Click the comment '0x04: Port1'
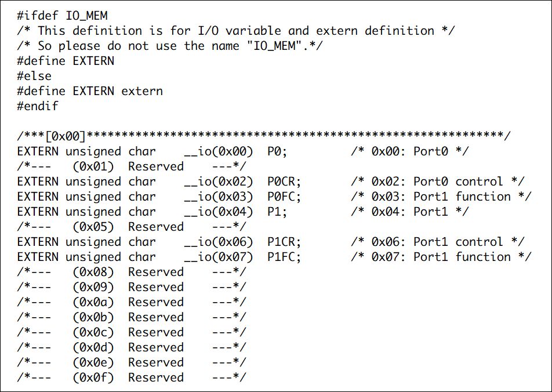This screenshot has width=552, height=392. 410,212
